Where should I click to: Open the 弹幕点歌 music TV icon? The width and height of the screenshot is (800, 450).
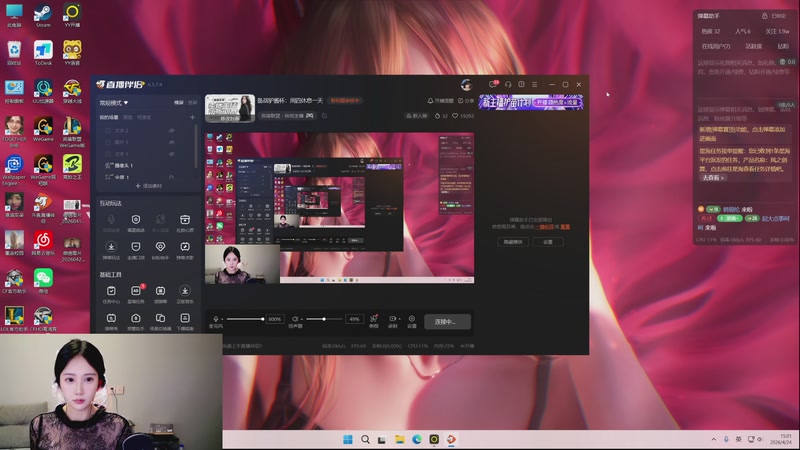click(185, 247)
